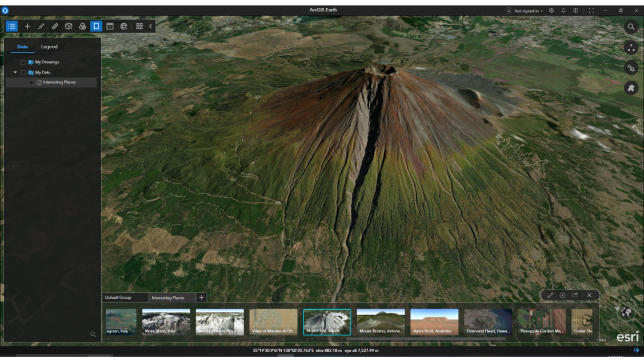The image size is (644, 363).
Task: Open the Mount Bromo, Indonesia bookmark thumbnail
Action: 381,322
